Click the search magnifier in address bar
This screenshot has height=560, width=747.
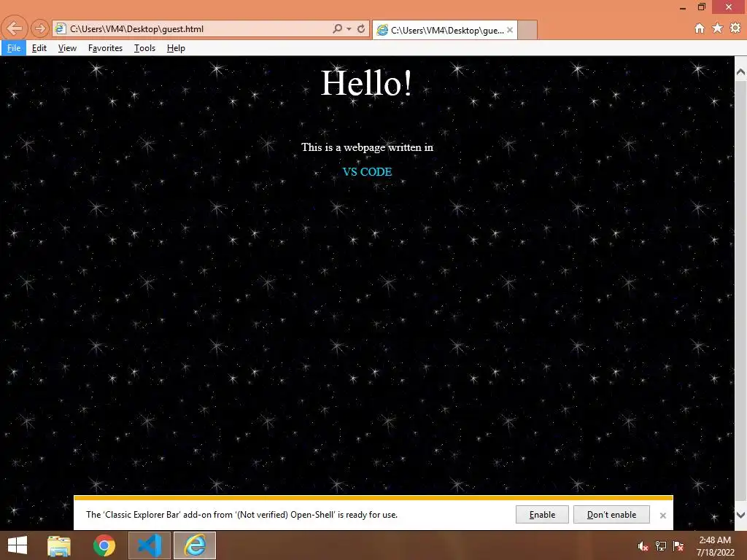click(337, 28)
